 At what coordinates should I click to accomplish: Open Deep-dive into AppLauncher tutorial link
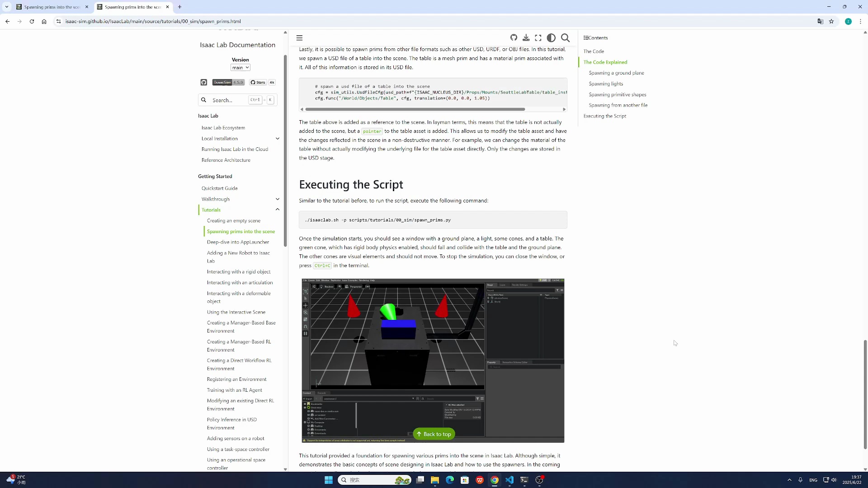tap(238, 242)
